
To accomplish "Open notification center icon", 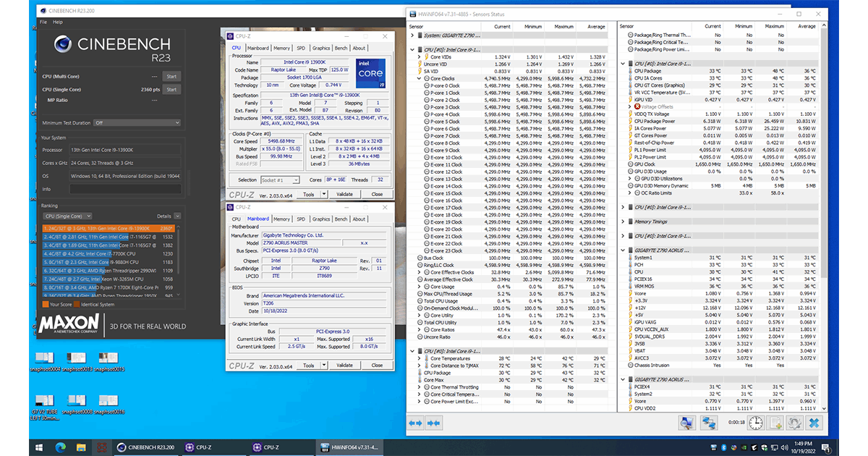I will tap(827, 447).
